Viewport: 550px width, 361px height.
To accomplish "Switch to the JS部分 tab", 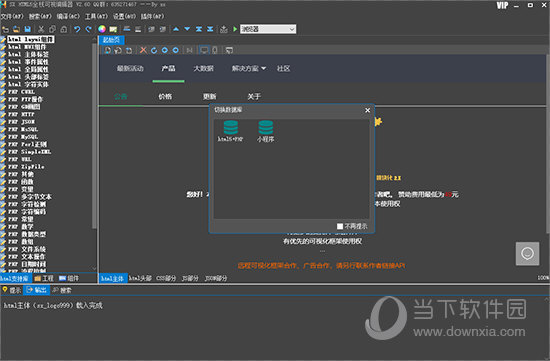I will pos(190,278).
